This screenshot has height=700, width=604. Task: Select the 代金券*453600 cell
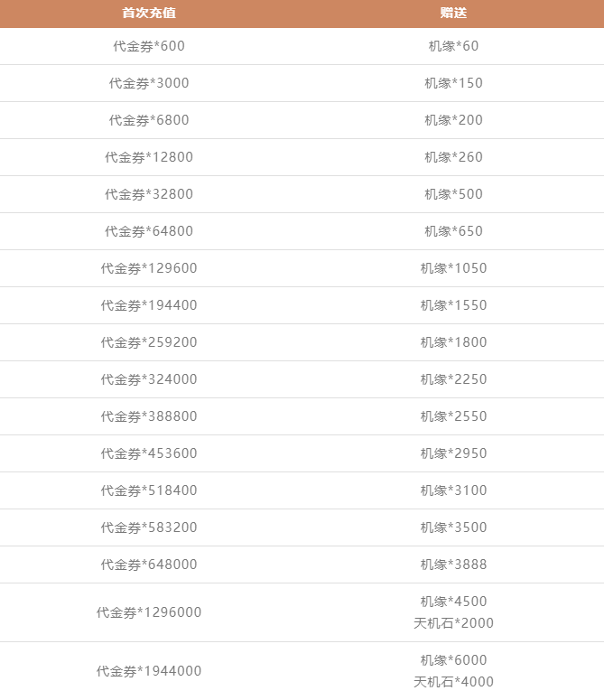pyautogui.click(x=149, y=453)
